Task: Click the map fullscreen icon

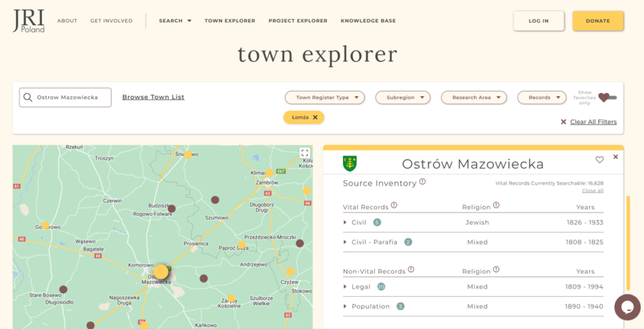Action: pos(304,153)
